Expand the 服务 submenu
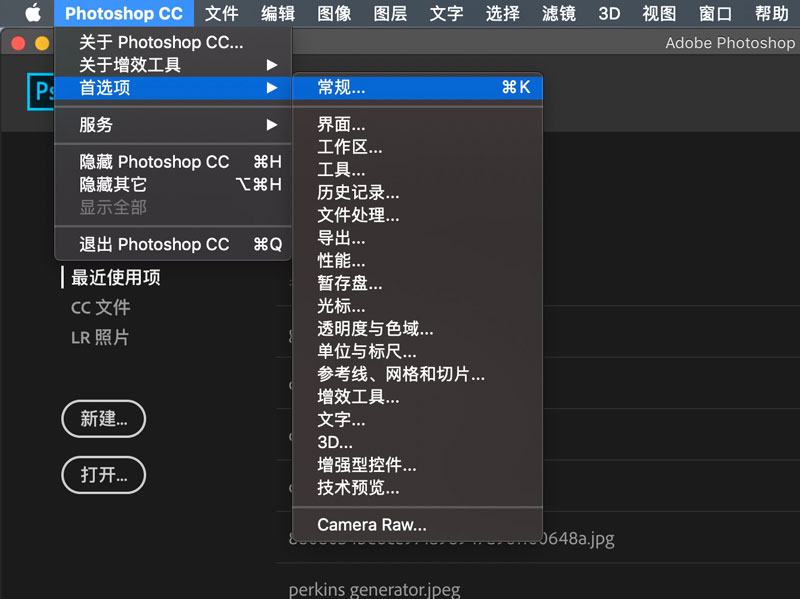 (x=173, y=124)
